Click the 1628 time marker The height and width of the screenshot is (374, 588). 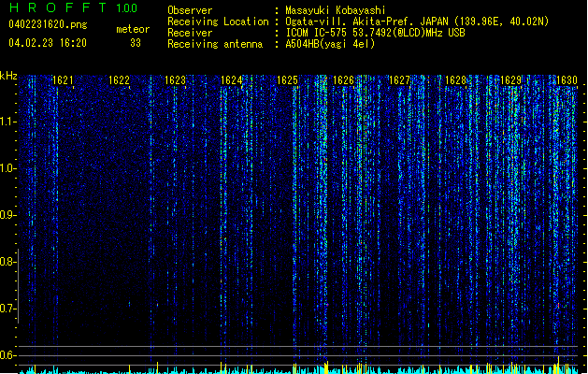tap(455, 79)
